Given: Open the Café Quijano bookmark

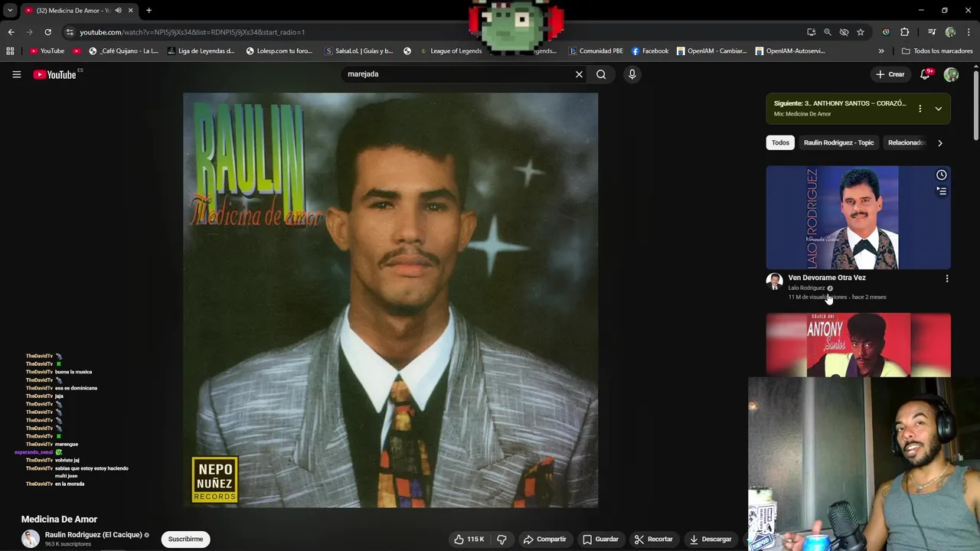Looking at the screenshot, I should coord(123,51).
